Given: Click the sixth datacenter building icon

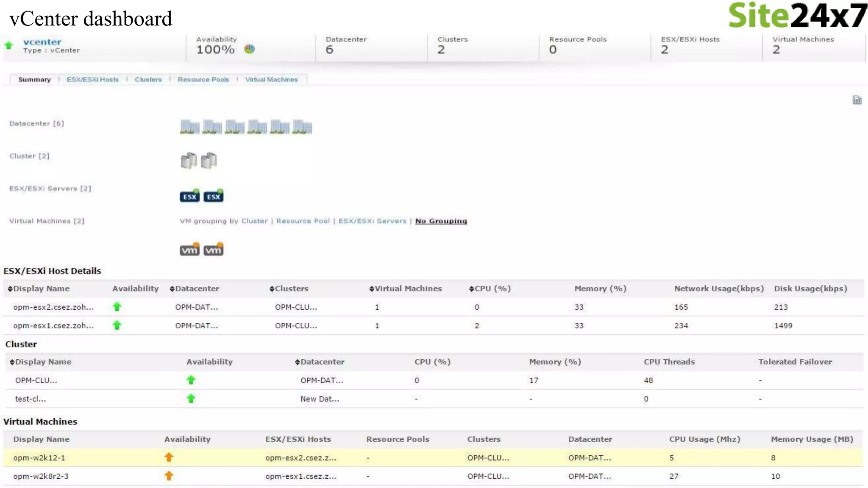Looking at the screenshot, I should tap(302, 127).
